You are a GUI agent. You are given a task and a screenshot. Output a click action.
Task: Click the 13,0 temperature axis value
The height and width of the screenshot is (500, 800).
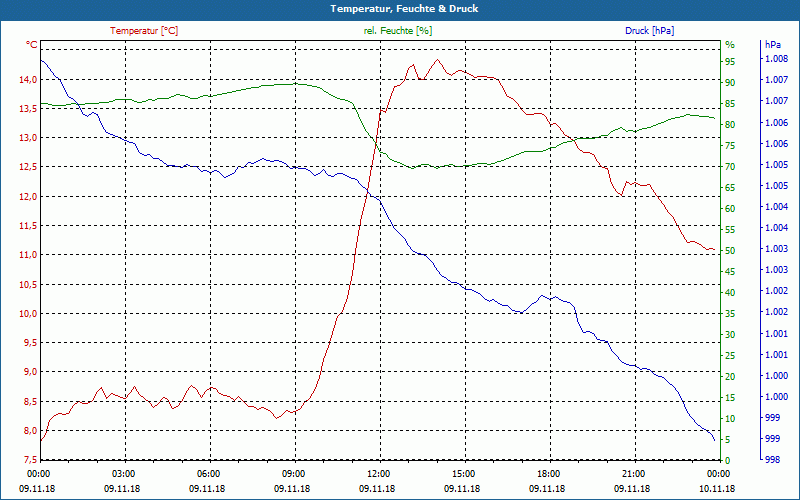coord(28,138)
